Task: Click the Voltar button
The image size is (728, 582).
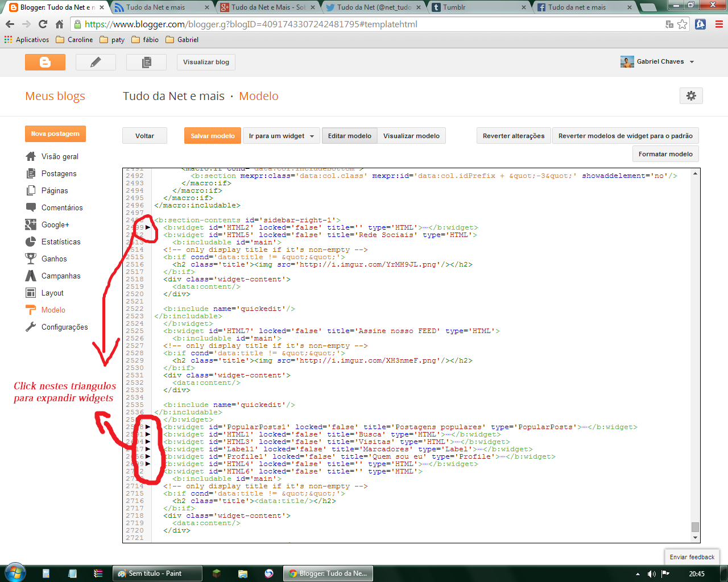Action: click(x=144, y=136)
